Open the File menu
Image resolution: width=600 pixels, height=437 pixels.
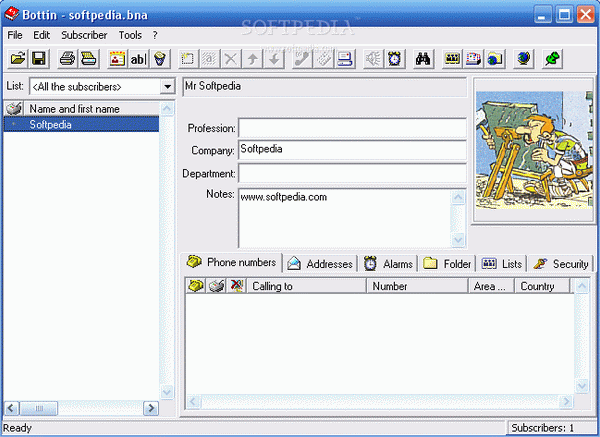click(15, 35)
